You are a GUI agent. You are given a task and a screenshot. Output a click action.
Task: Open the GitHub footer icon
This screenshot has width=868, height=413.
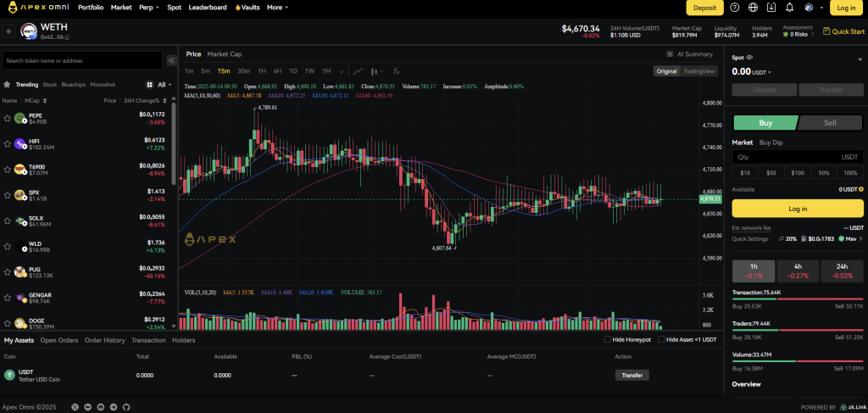coord(126,407)
